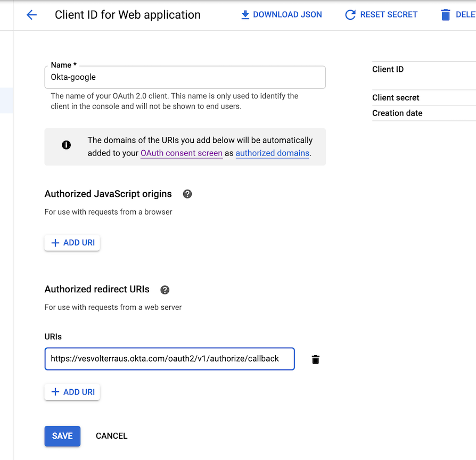Click RESET SECRET in the top bar
The height and width of the screenshot is (460, 476).
[x=389, y=14]
